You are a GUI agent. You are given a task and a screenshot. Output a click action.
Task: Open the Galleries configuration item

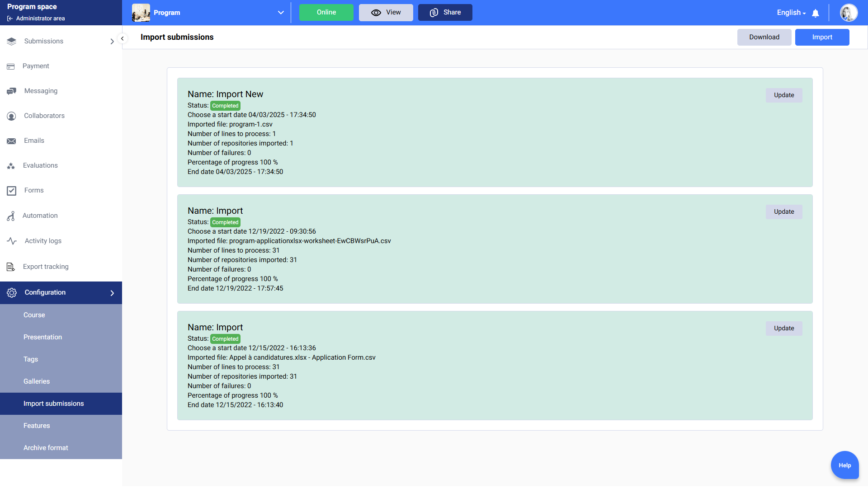37,381
